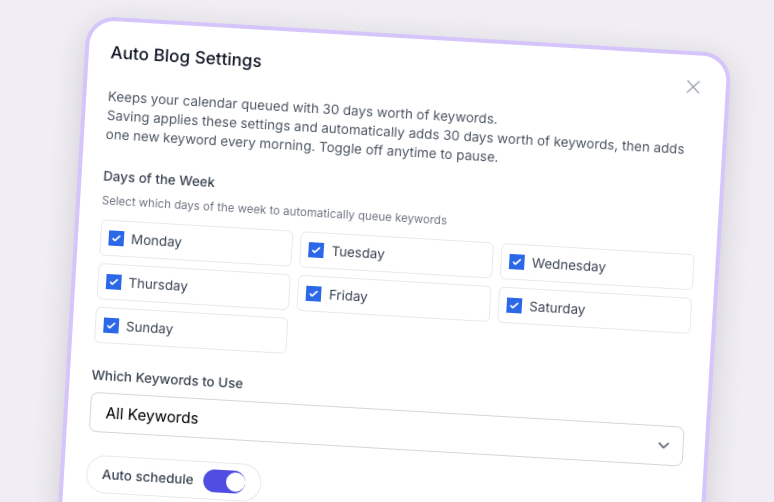
Task: Untick the Thursday checkbox
Action: coord(114,282)
